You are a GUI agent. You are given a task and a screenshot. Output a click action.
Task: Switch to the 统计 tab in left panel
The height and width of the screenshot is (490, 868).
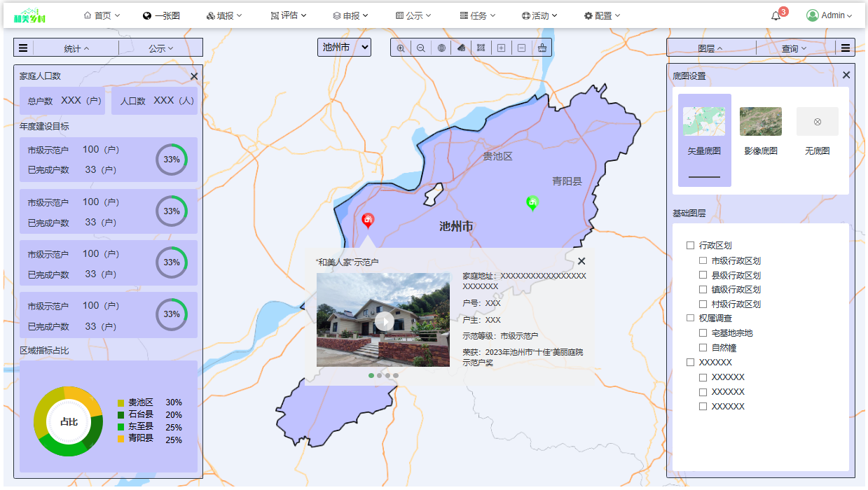coord(76,48)
